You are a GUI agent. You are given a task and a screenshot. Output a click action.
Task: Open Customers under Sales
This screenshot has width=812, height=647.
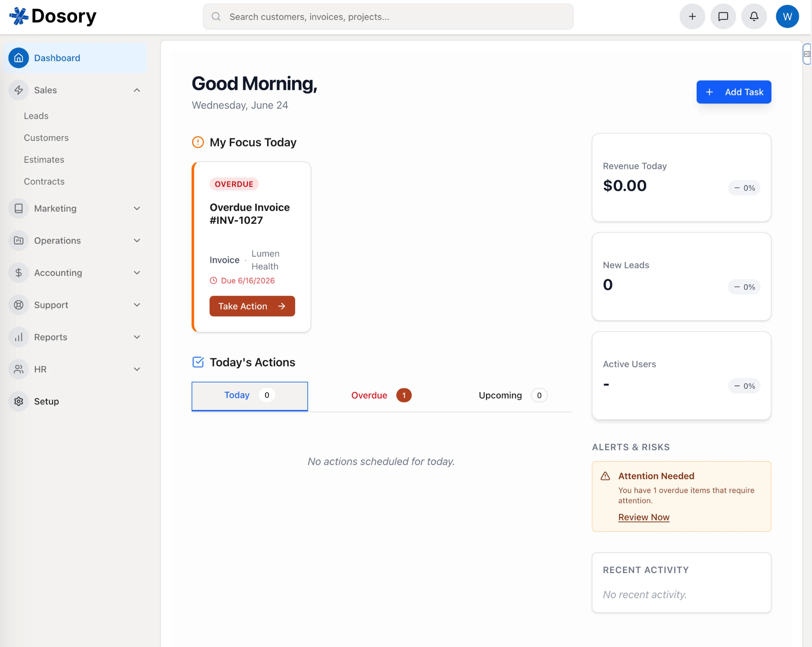click(46, 138)
